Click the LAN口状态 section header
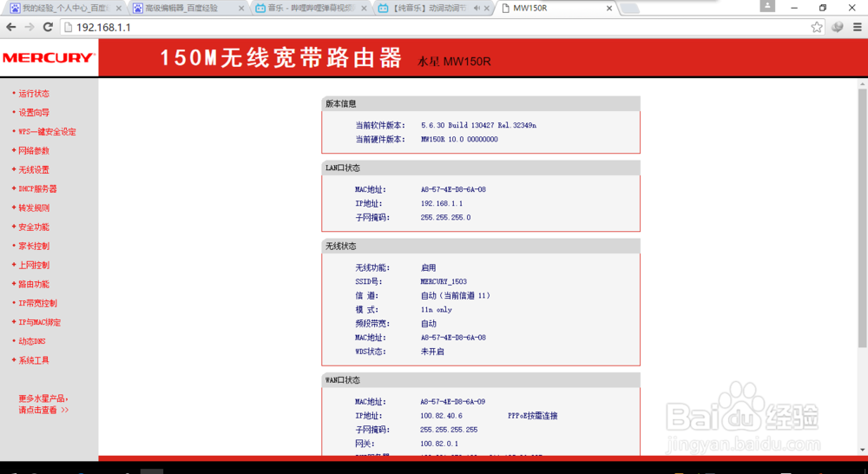The height and width of the screenshot is (474, 868). pos(481,168)
